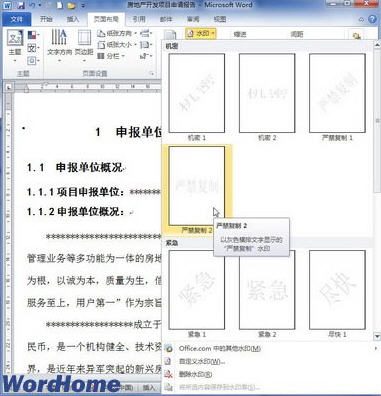Open the 页边距 (Margins) menu

[84, 46]
